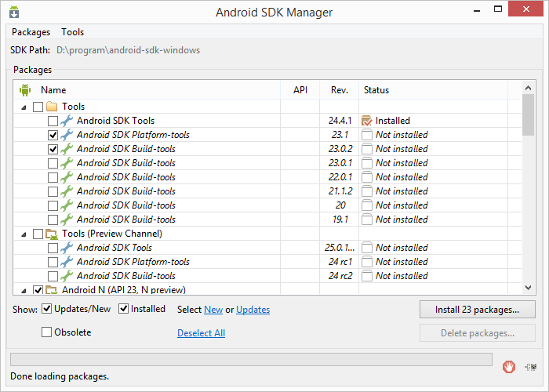Check Android SDK Build-tools 22.0.1 checkbox

53,177
